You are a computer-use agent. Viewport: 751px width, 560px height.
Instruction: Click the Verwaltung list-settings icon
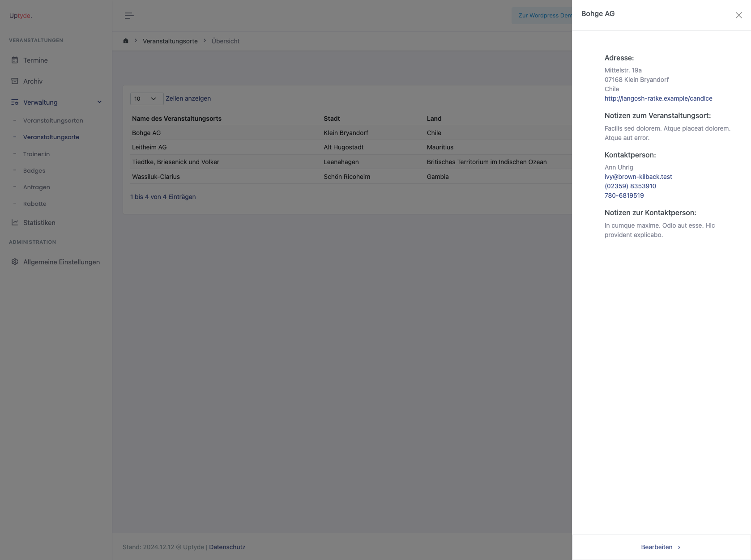15,102
